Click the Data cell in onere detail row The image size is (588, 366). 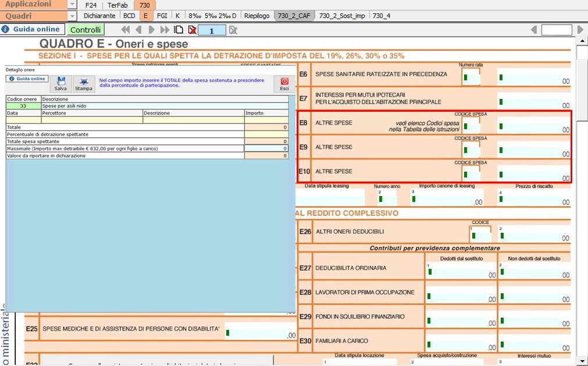[x=24, y=120]
